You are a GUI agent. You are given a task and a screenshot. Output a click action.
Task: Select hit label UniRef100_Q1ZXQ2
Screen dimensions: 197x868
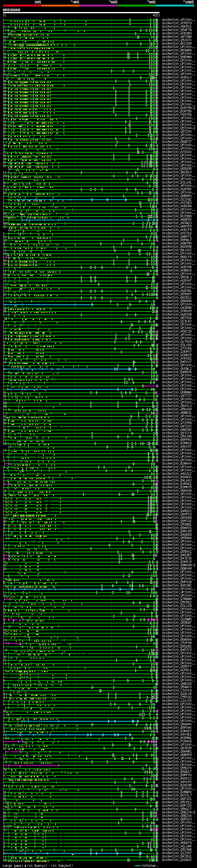pos(177,199)
